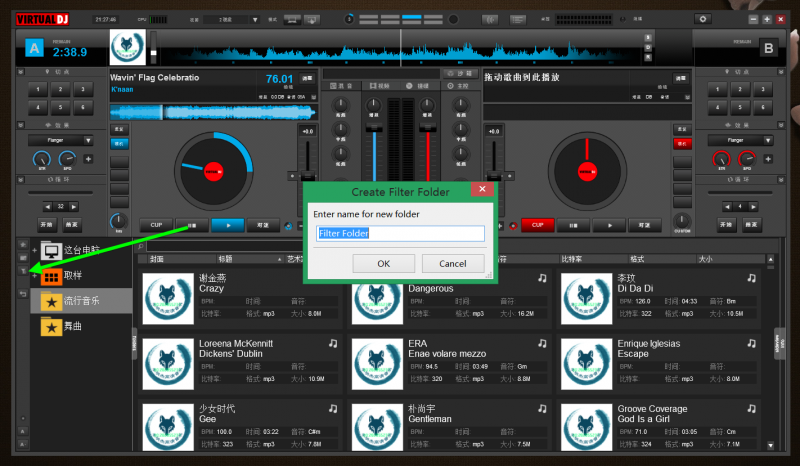Pause deck B
The image size is (800, 466).
573,225
